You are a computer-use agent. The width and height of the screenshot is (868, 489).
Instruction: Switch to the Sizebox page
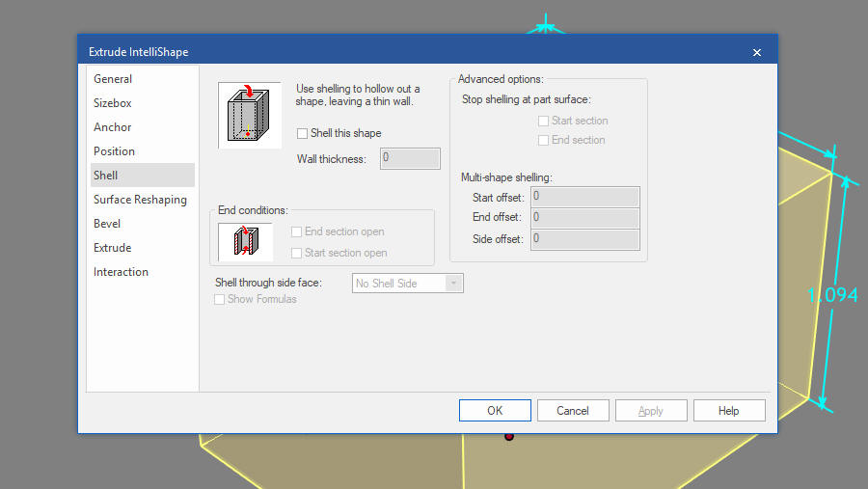click(143, 103)
